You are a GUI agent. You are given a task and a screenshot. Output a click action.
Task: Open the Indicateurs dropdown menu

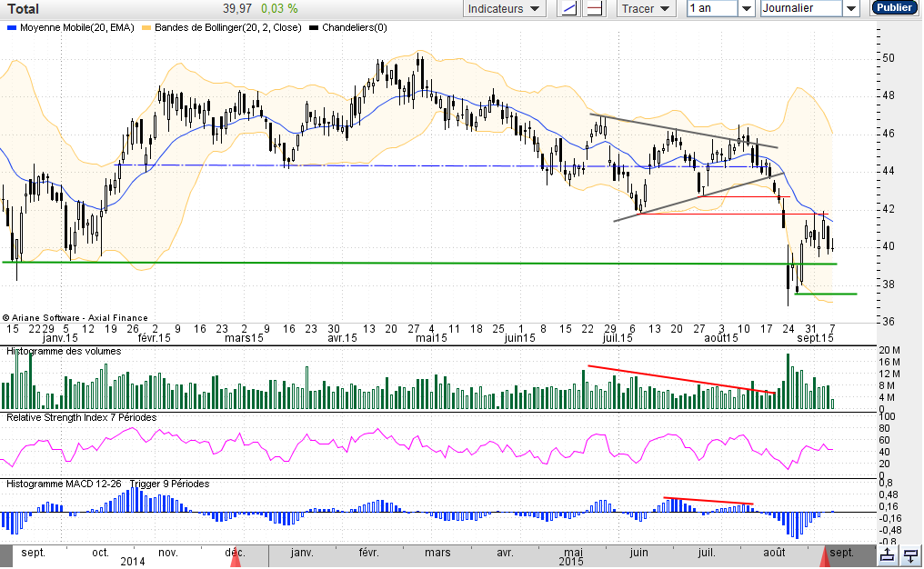click(x=505, y=9)
